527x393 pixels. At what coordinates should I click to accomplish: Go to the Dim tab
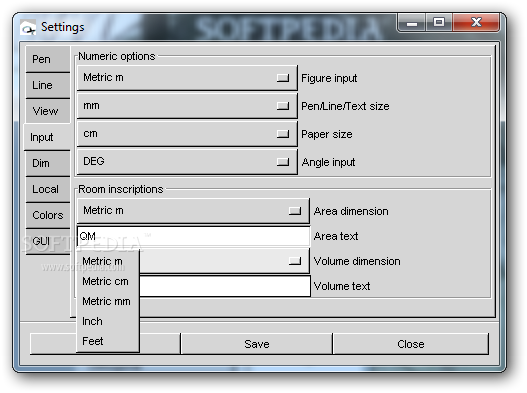(x=48, y=163)
